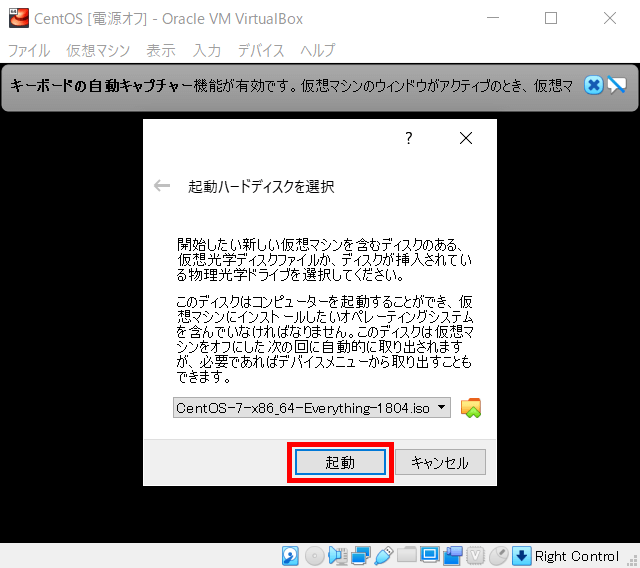The image size is (640, 568).
Task: Click the VirtualBox CentOS title bar icon
Action: click(19, 18)
